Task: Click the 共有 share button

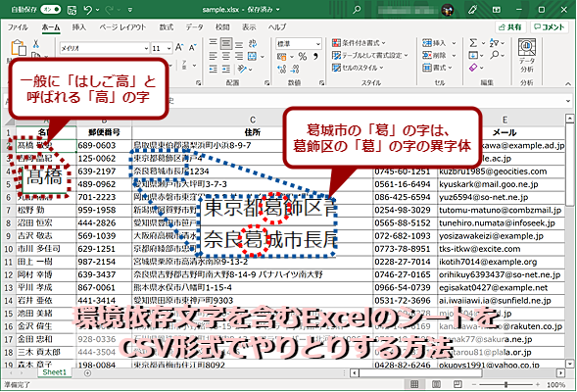Action: (510, 27)
